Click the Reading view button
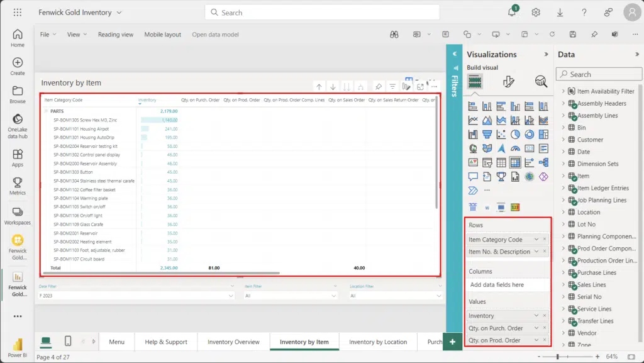 (116, 35)
